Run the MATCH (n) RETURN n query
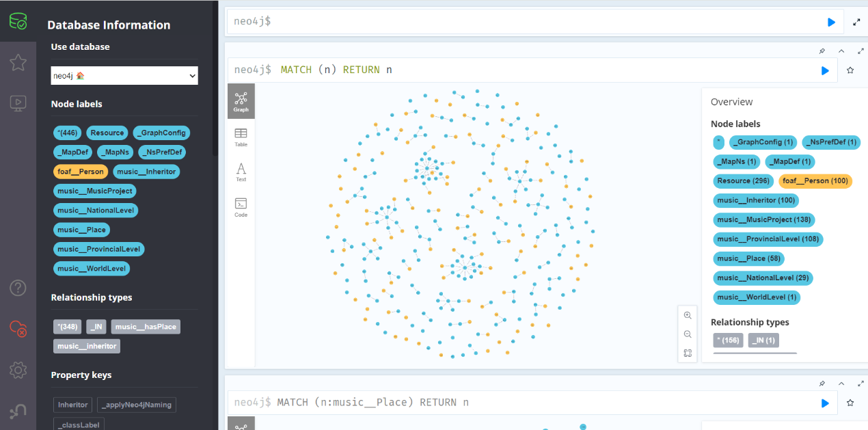The height and width of the screenshot is (430, 868). (x=825, y=70)
